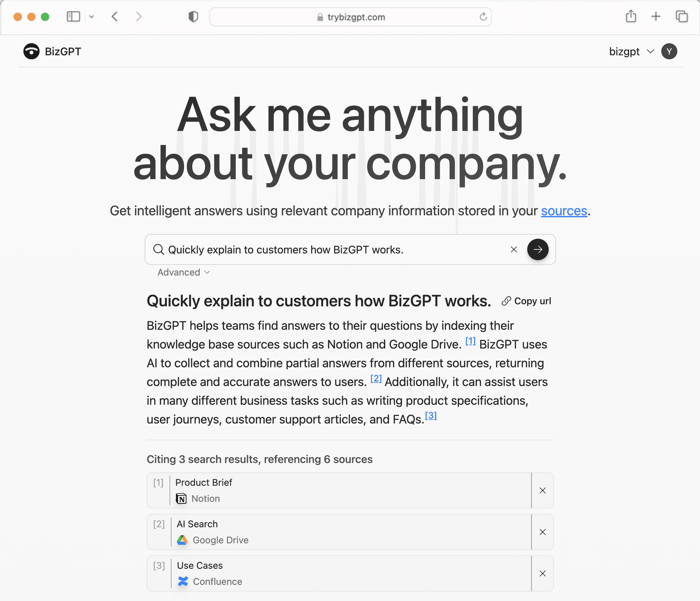
Task: Open the bizgpt workspace dropdown
Action: tap(631, 51)
